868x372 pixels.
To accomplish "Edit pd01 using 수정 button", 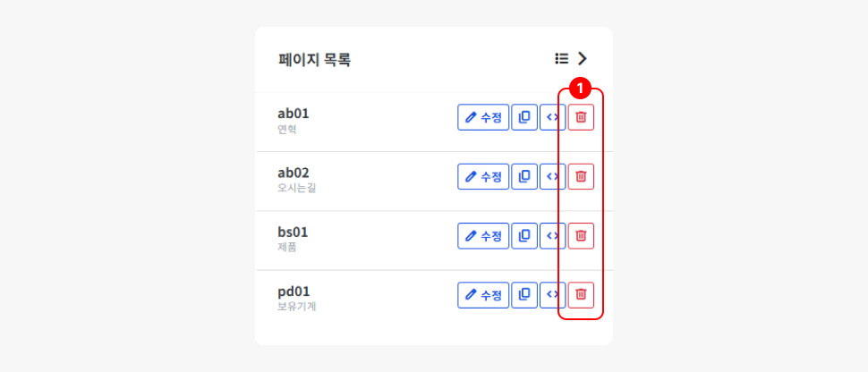I will click(x=483, y=294).
